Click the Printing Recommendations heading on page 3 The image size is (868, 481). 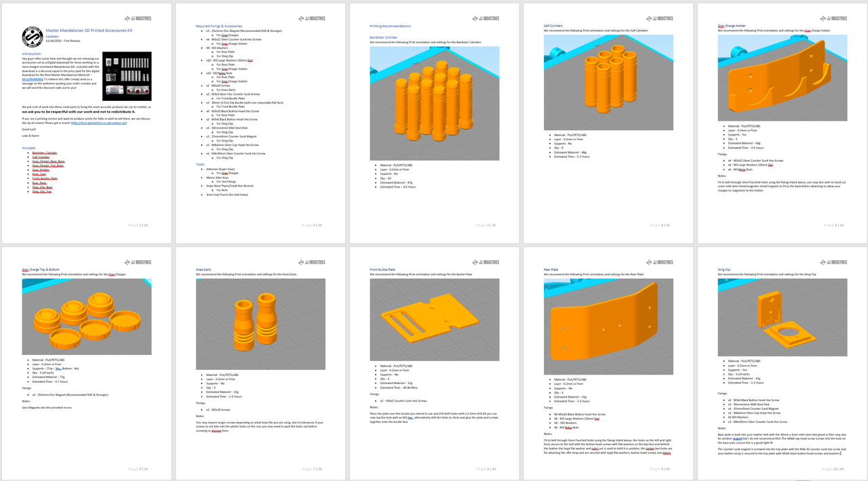(392, 26)
